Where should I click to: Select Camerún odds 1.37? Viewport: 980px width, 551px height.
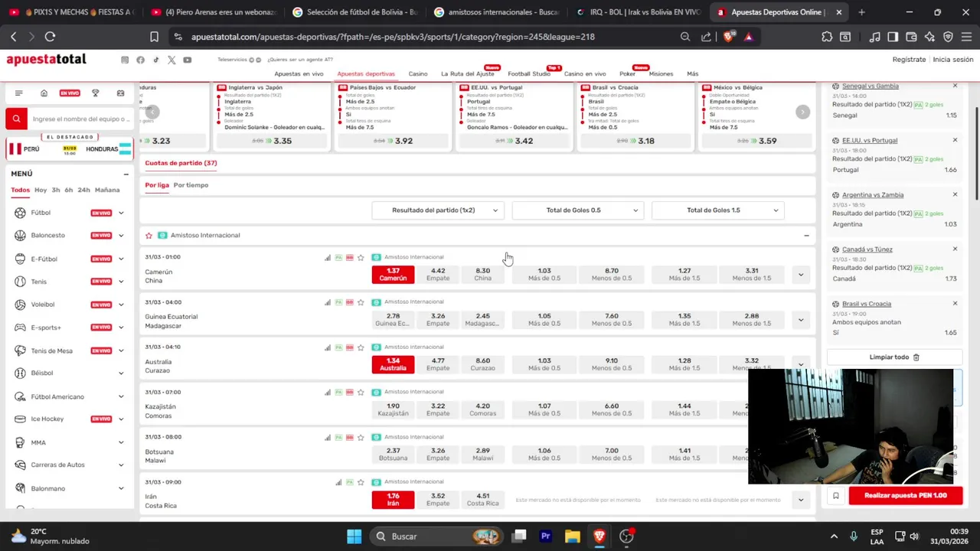coord(393,274)
